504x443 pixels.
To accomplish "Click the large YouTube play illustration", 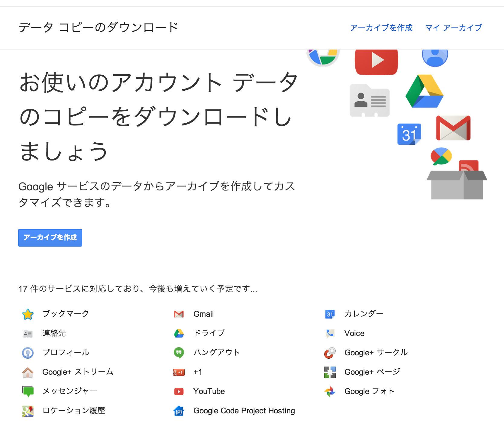I will coord(376,62).
